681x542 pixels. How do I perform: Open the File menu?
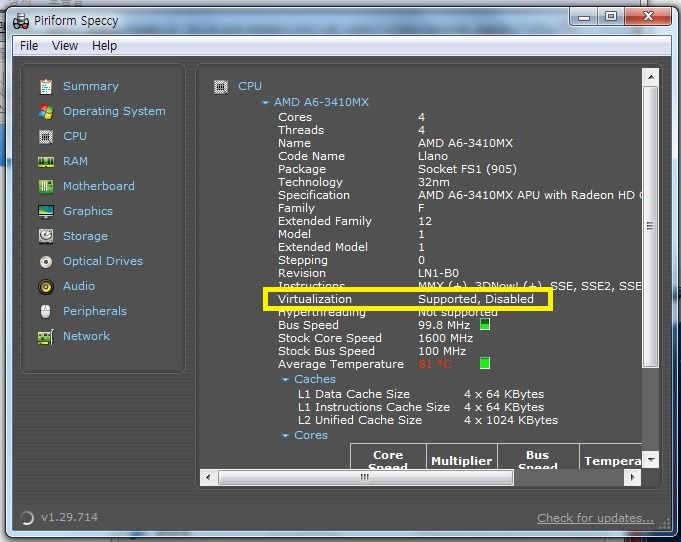click(29, 46)
